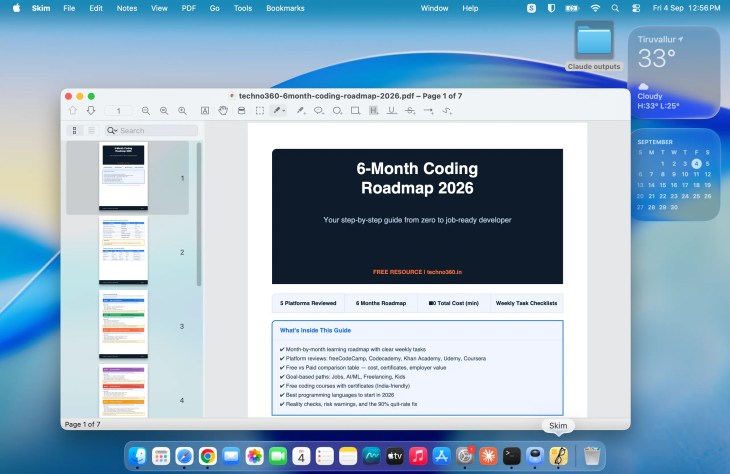Click '6 Months Roadmap' box
This screenshot has width=730, height=474.
pyautogui.click(x=381, y=303)
